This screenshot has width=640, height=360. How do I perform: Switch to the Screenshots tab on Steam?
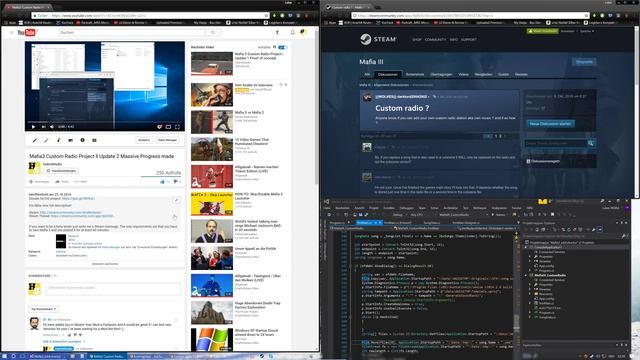tap(415, 74)
